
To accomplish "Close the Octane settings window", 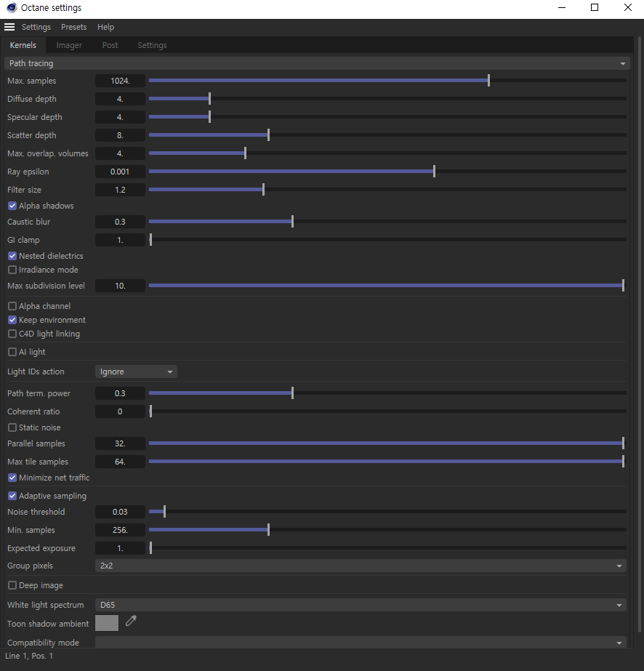I will click(x=627, y=7).
